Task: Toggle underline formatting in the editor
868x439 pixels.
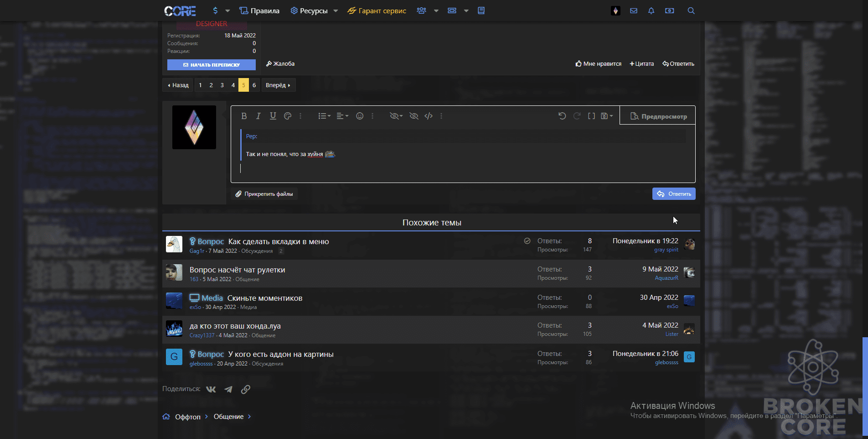Action: pyautogui.click(x=273, y=116)
